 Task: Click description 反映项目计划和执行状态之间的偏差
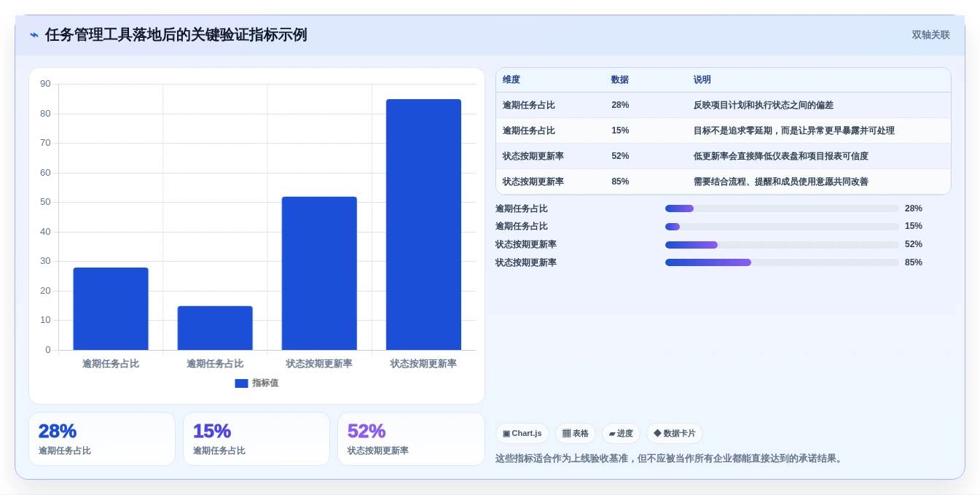pos(764,105)
